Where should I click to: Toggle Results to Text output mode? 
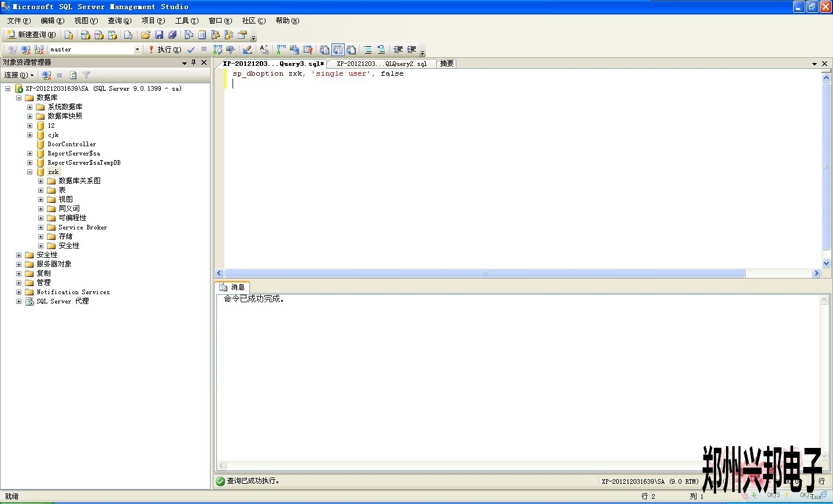(x=325, y=50)
